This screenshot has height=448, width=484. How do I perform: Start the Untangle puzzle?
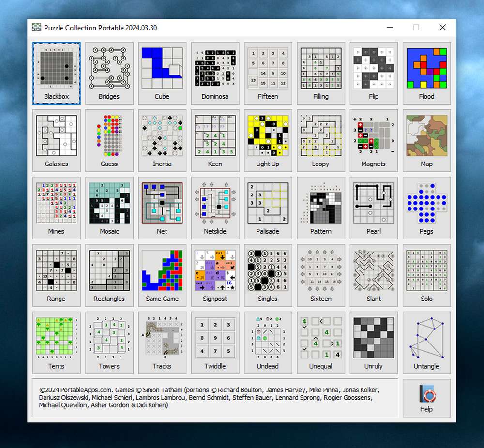click(x=426, y=343)
